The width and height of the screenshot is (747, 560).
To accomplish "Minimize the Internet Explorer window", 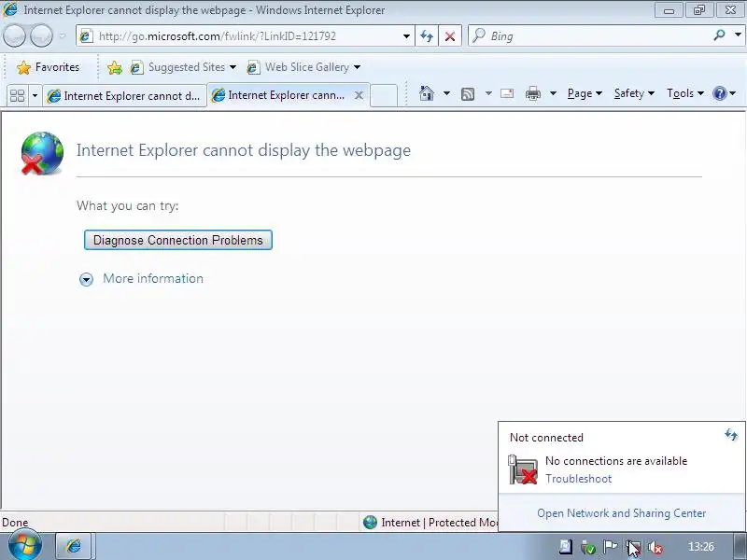I will point(669,10).
